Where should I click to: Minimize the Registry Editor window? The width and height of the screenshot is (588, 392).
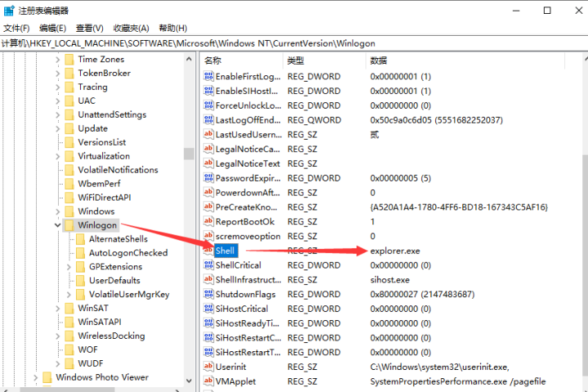(516, 11)
